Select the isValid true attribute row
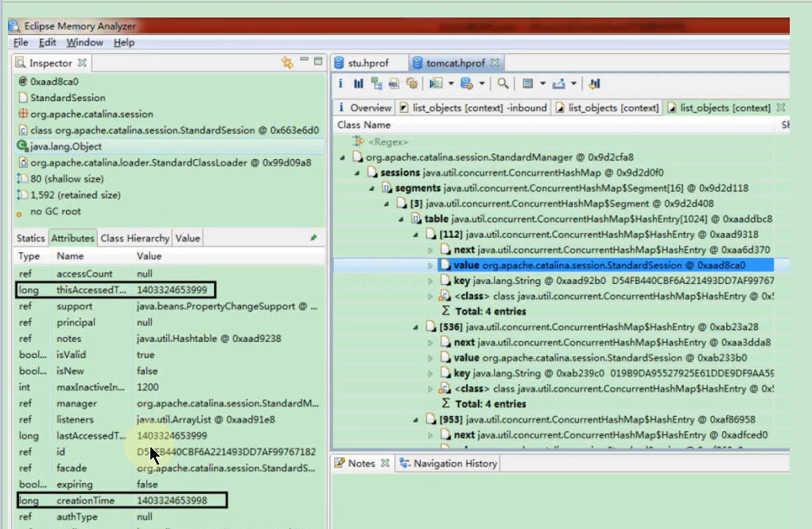Image resolution: width=812 pixels, height=529 pixels. tap(169, 355)
